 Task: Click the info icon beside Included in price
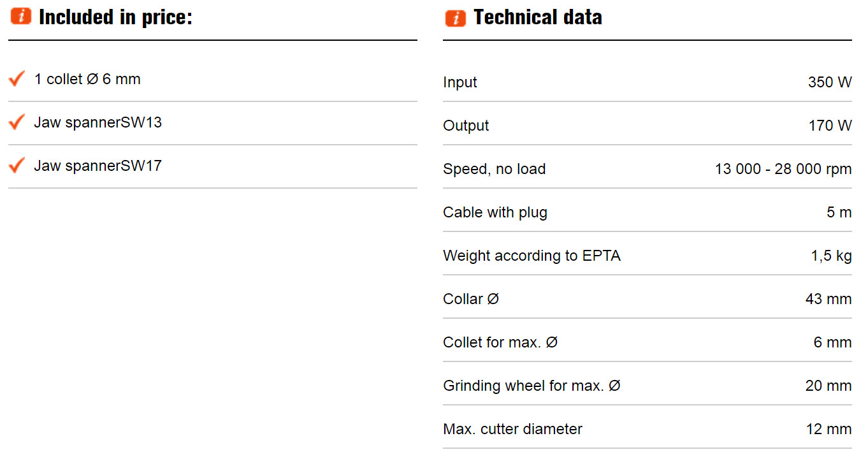coord(21,17)
